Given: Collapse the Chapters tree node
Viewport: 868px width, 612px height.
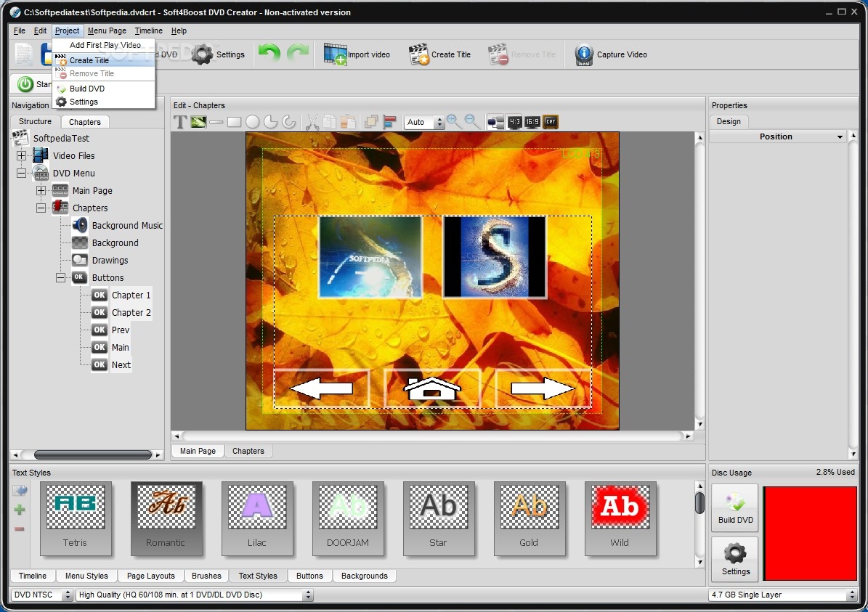Looking at the screenshot, I should (x=41, y=208).
